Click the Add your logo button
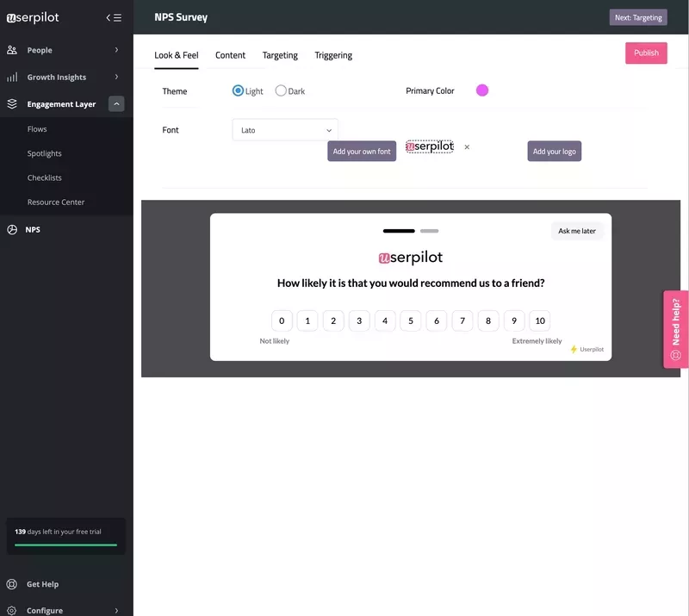The width and height of the screenshot is (689, 616). (x=554, y=152)
